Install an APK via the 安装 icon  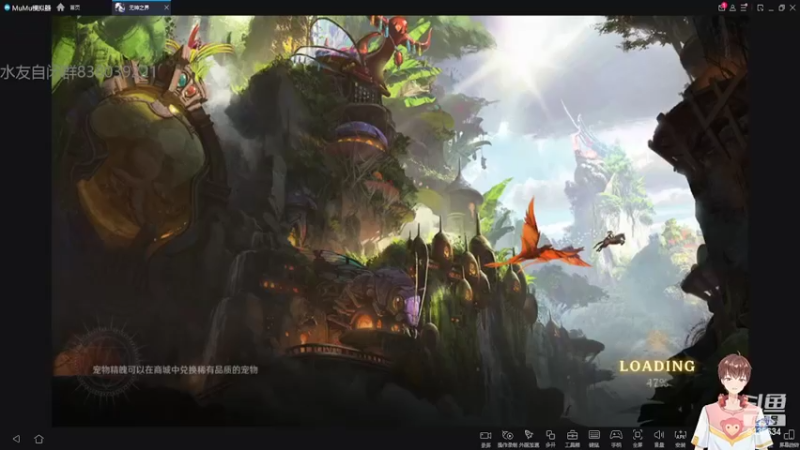pos(680,438)
